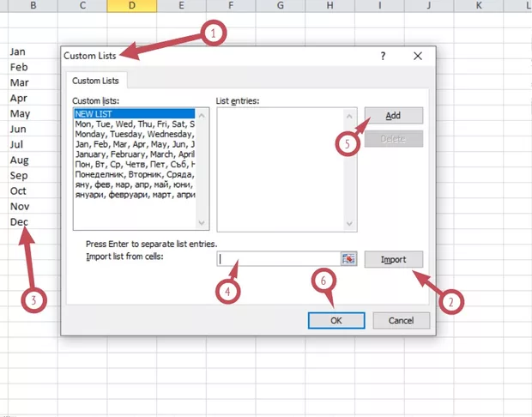Select cell containing Aug
Viewport: 532px width, 417px height.
[33, 160]
